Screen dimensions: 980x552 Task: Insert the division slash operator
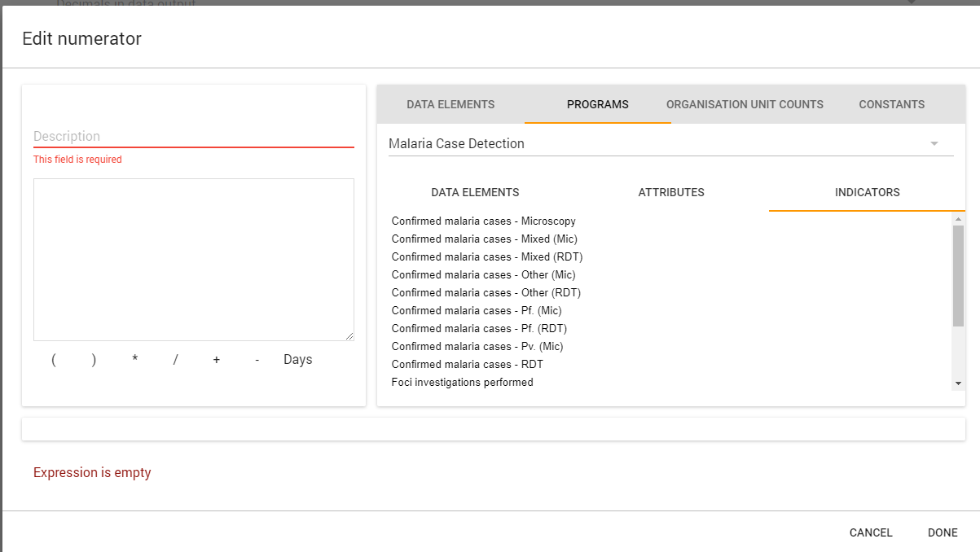click(175, 360)
